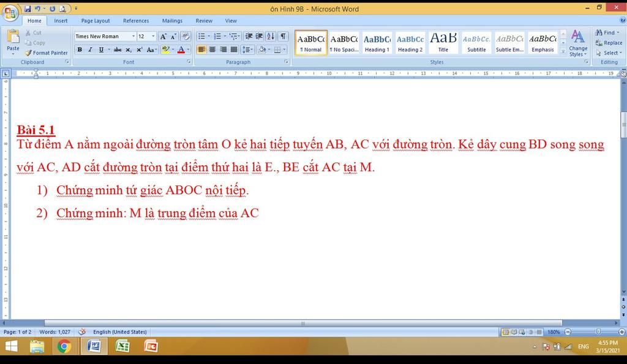627x364 pixels.
Task: Increase paragraph indent
Action: pos(259,36)
